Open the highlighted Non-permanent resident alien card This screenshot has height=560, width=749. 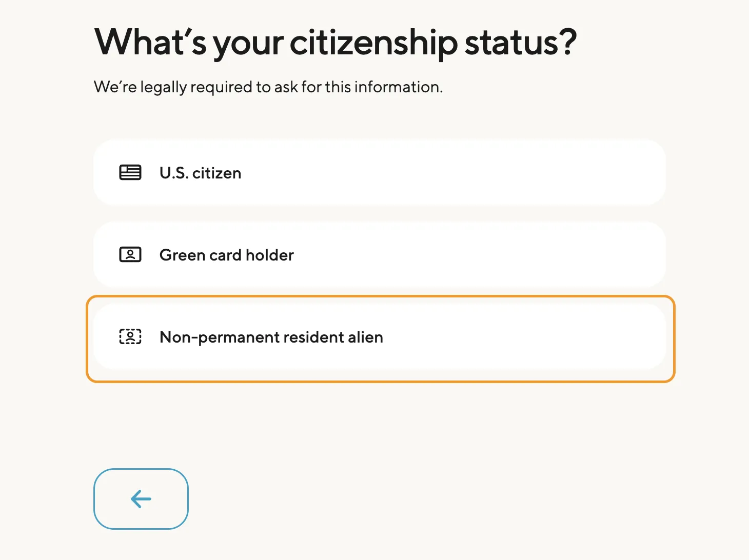[x=380, y=337]
